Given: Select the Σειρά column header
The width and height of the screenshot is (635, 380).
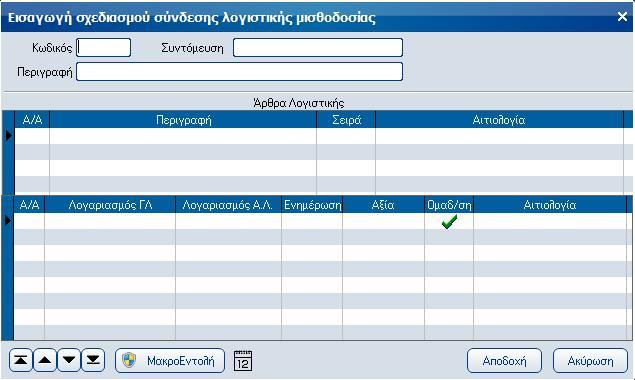Looking at the screenshot, I should coord(346,120).
